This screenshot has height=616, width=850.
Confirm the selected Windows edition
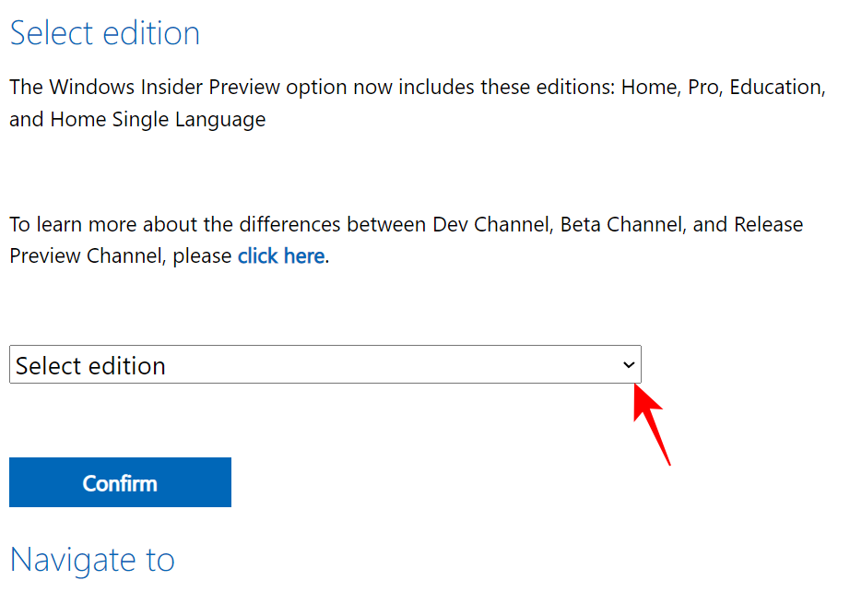[x=120, y=482]
